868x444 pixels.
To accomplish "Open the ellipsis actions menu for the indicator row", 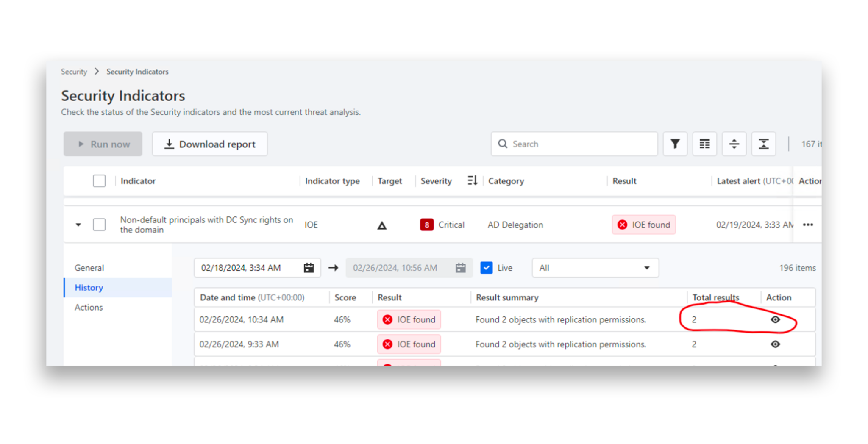I will point(807,225).
